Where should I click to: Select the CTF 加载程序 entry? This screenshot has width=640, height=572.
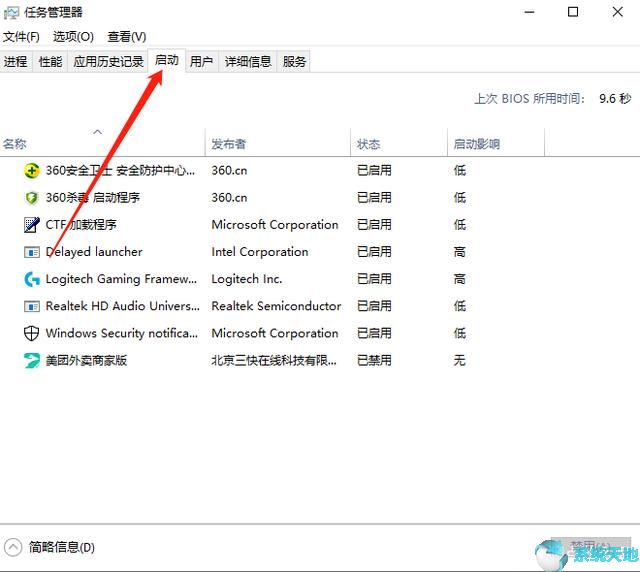coord(81,225)
